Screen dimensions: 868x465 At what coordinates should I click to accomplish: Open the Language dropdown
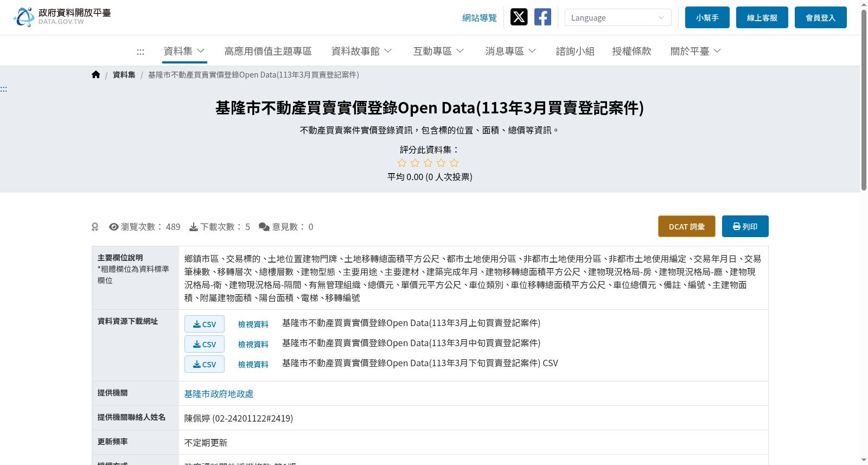point(618,17)
